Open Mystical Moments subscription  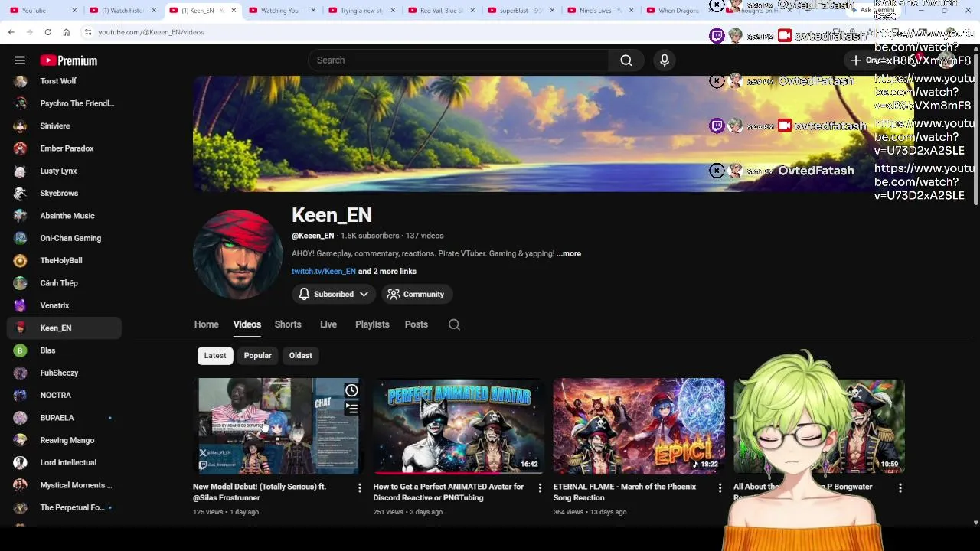tap(64, 485)
